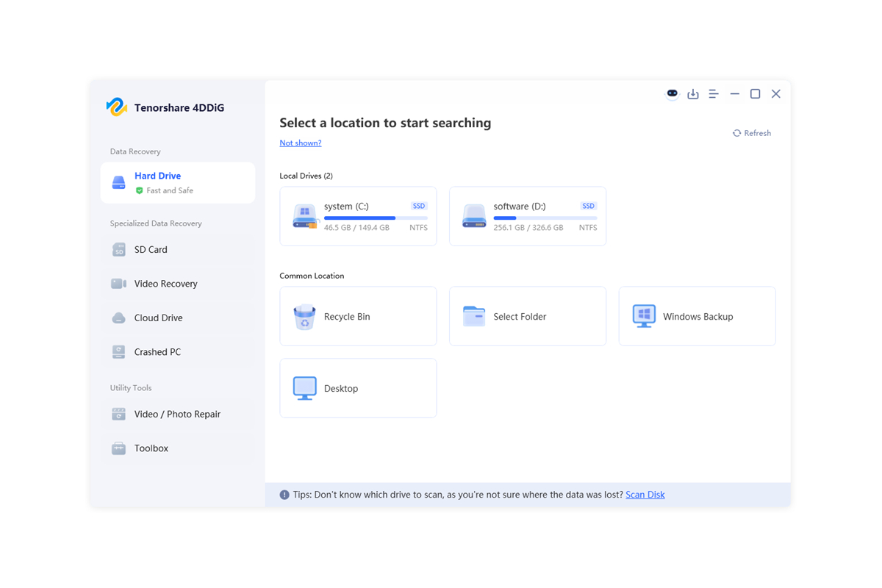
Task: Open the 'Not shown?' link
Action: coord(300,143)
